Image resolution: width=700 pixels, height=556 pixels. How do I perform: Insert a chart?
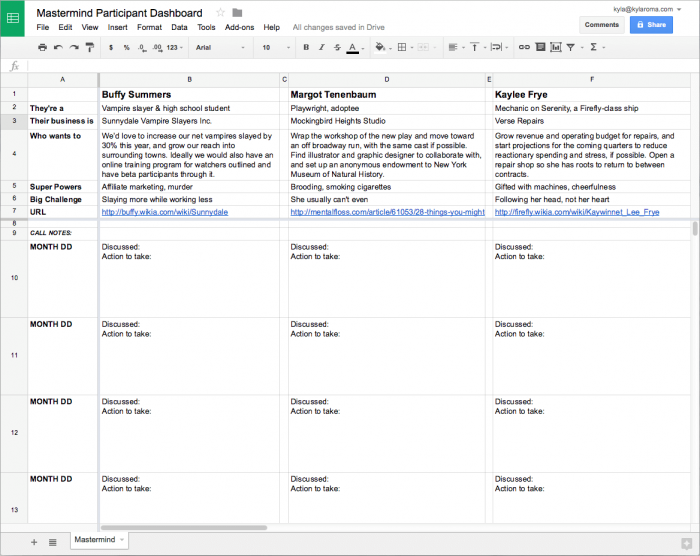point(556,47)
